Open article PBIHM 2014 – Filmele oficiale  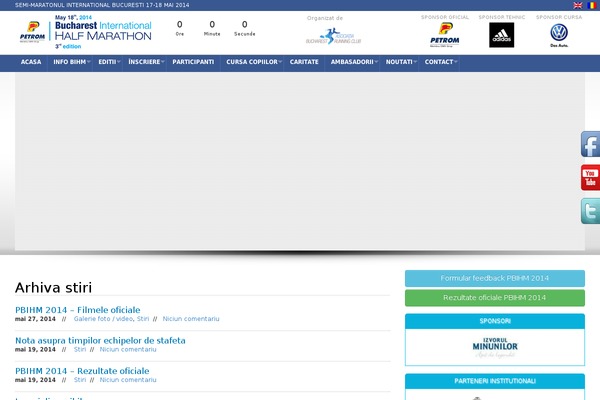coord(78,310)
